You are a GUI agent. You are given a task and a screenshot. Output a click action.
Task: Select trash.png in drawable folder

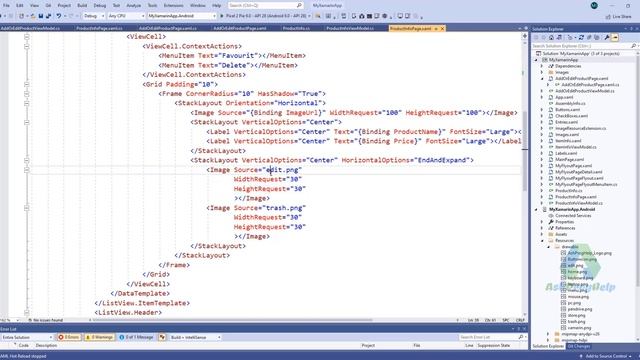(x=576, y=322)
